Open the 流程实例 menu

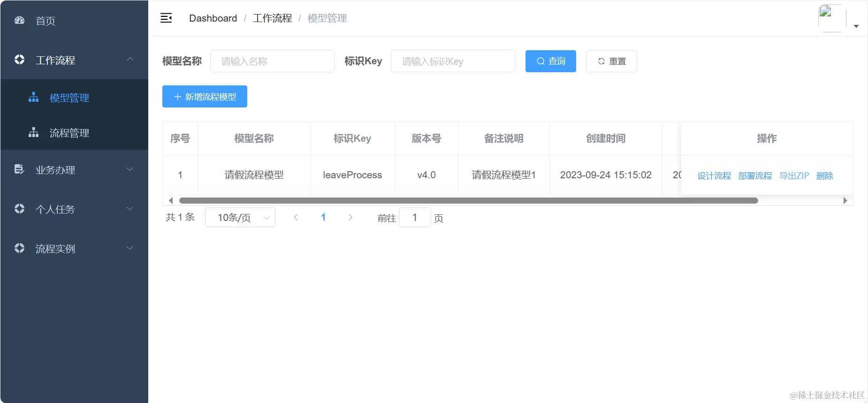point(74,248)
